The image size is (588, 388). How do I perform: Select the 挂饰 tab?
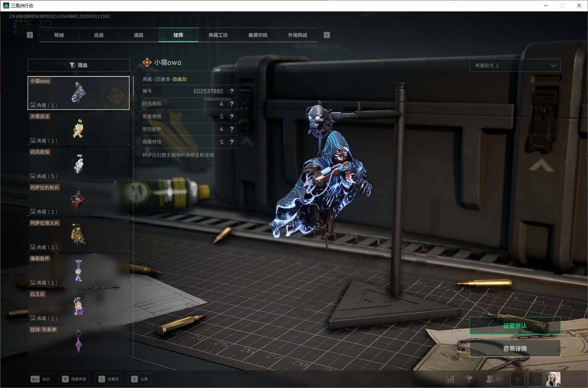[178, 35]
